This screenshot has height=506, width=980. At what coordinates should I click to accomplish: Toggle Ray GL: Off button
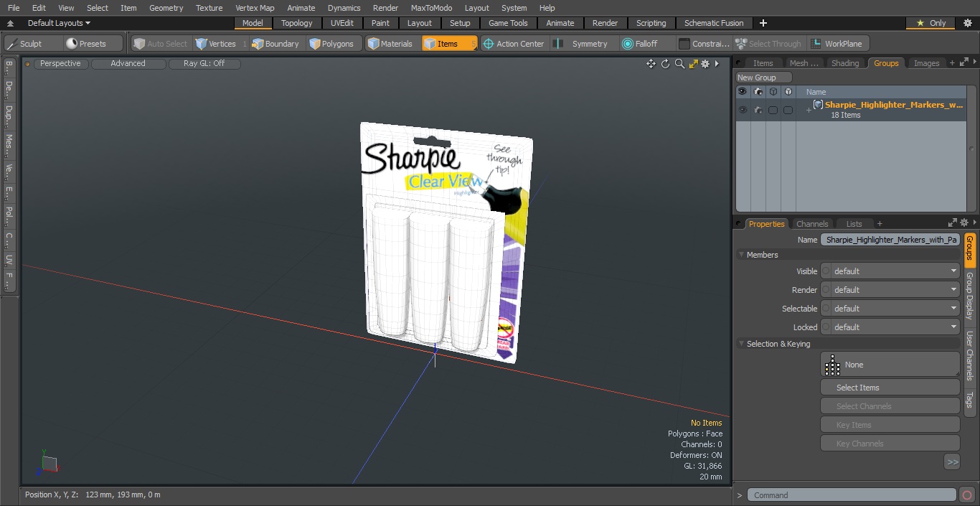(x=204, y=64)
